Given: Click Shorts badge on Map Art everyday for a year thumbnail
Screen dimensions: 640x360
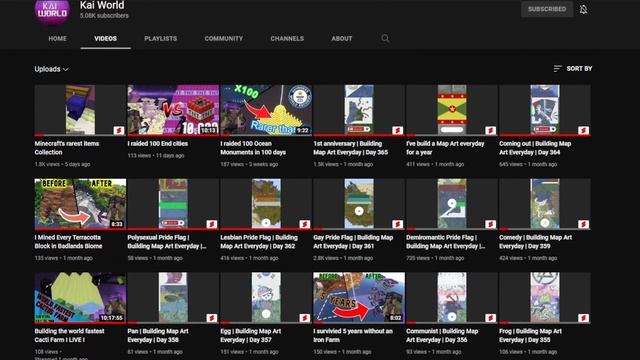Looking at the screenshot, I should 490,130.
